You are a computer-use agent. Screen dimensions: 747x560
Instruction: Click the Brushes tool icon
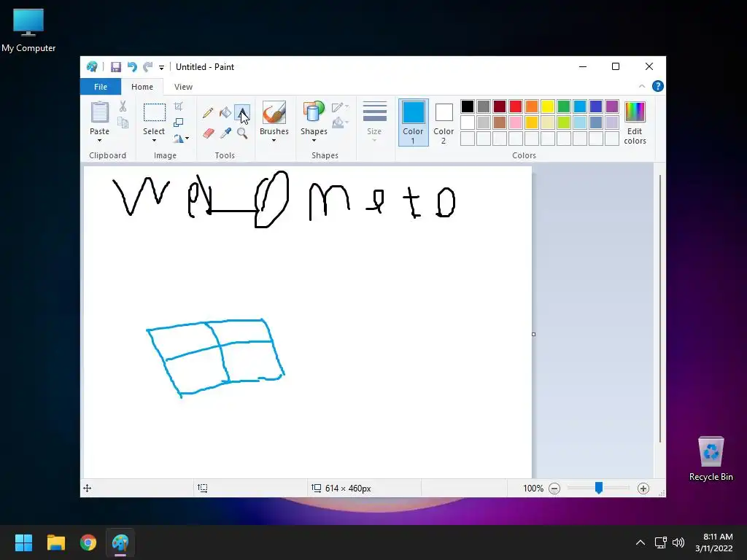[274, 112]
